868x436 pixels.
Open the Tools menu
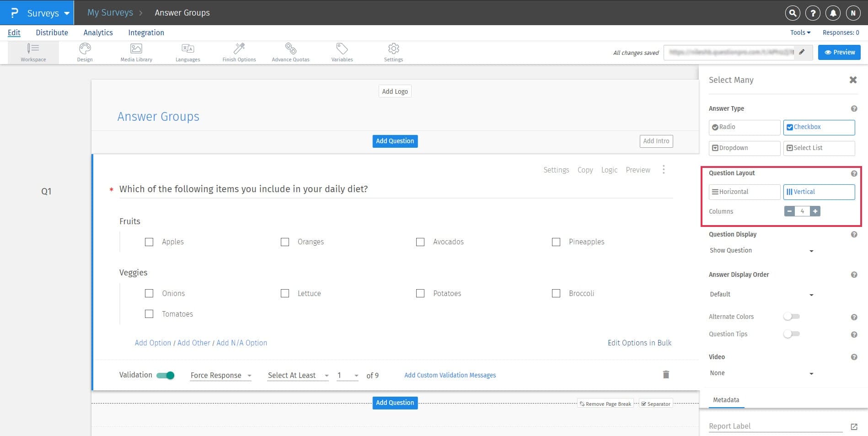click(x=799, y=32)
